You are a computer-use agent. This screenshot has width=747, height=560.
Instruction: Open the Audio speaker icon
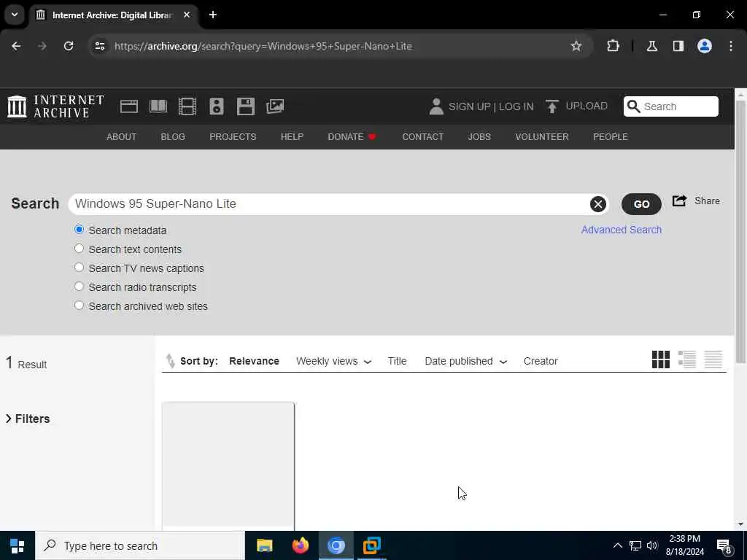(216, 106)
